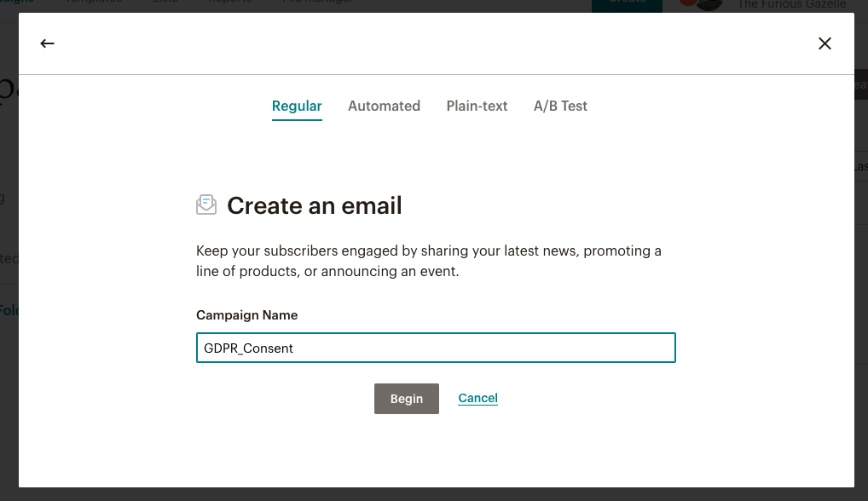Click the Templates item in dimmed navigation
Screen dimensions: 868x501
coord(94,3)
